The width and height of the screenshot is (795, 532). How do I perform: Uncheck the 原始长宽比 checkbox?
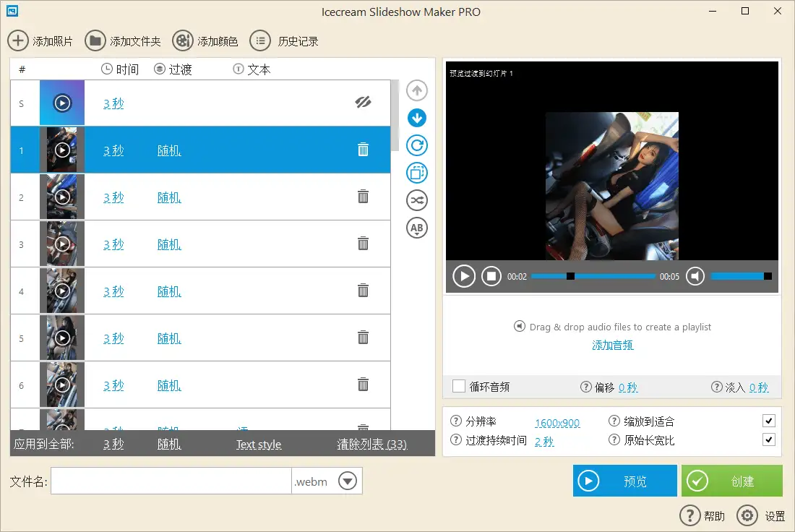(769, 439)
